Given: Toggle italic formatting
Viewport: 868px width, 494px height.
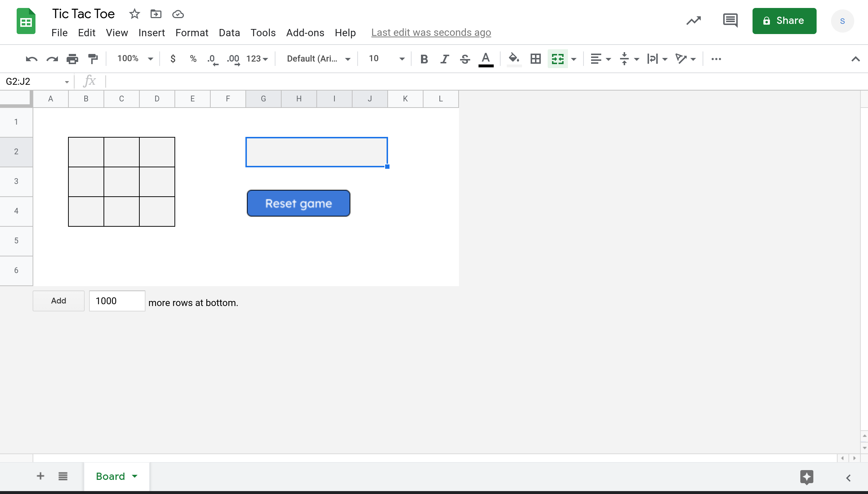Looking at the screenshot, I should click(x=444, y=59).
